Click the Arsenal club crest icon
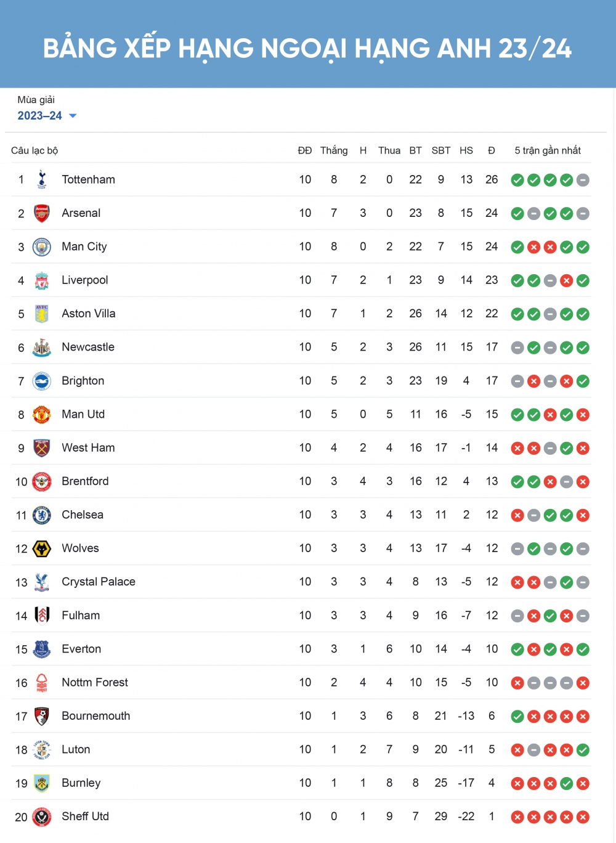Screen dimensions: 616x843 [42, 213]
